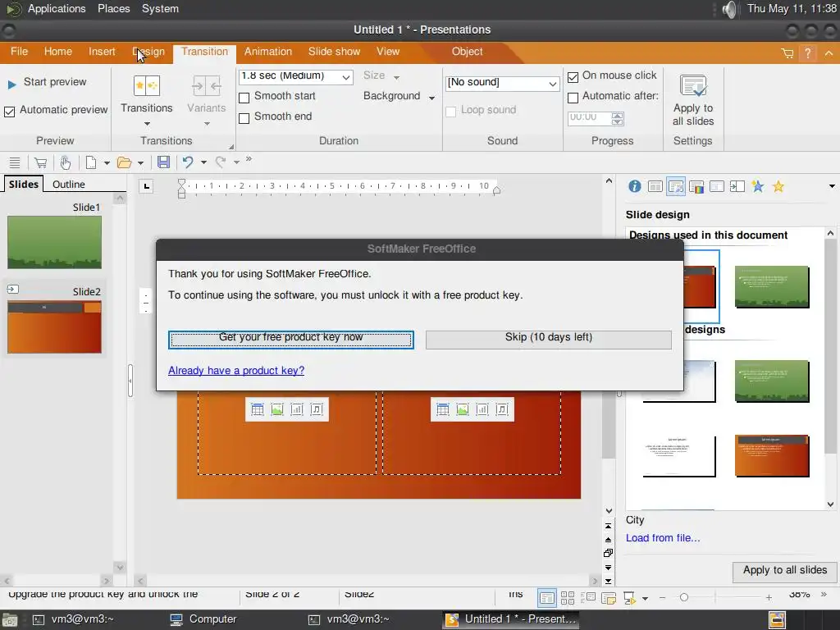Enable Automatic after checkbox

pyautogui.click(x=573, y=98)
